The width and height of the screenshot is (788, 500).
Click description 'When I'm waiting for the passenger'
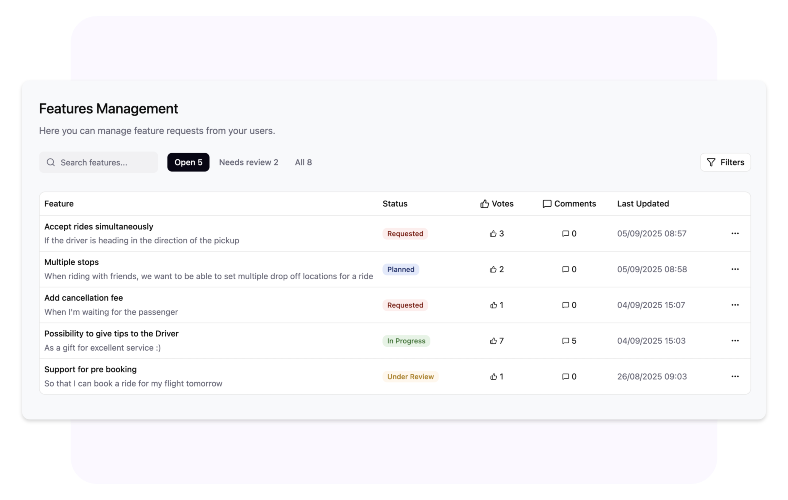[111, 312]
